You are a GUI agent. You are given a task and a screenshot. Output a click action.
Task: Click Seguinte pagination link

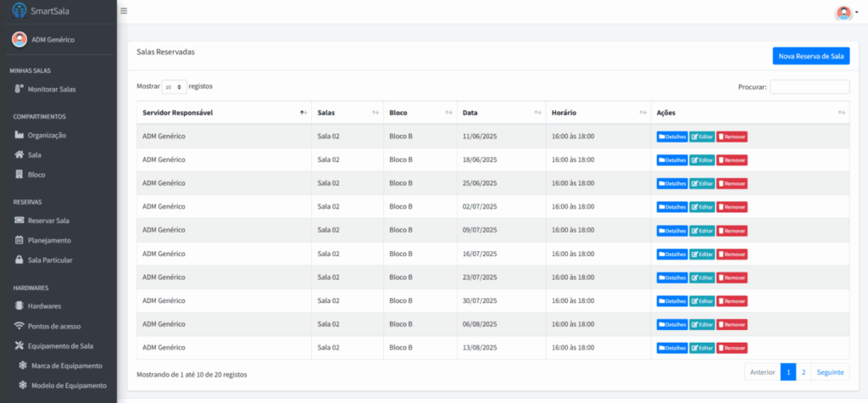[830, 372]
